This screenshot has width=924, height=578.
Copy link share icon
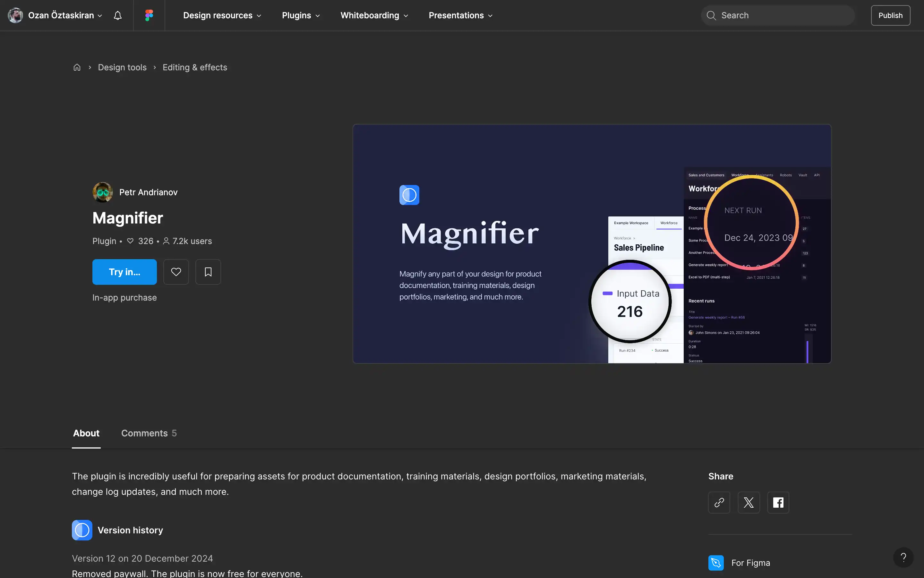[x=719, y=502]
